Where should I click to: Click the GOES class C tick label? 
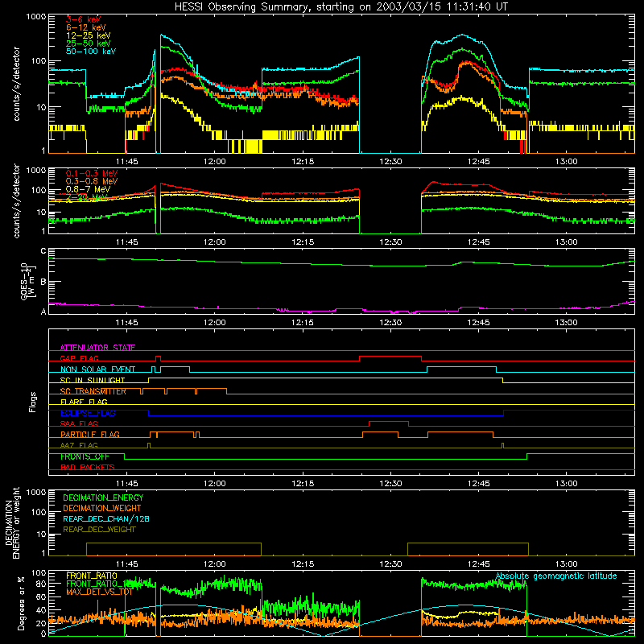point(43,251)
